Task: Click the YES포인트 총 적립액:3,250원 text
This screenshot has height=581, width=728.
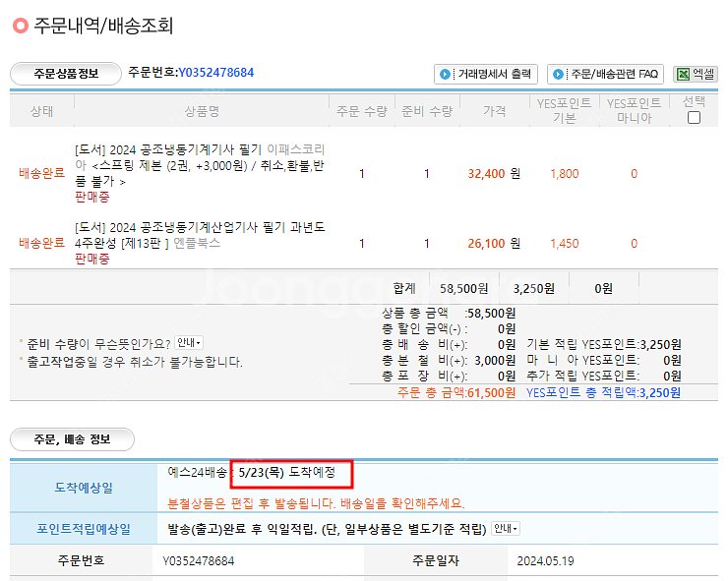Action: coord(604,393)
